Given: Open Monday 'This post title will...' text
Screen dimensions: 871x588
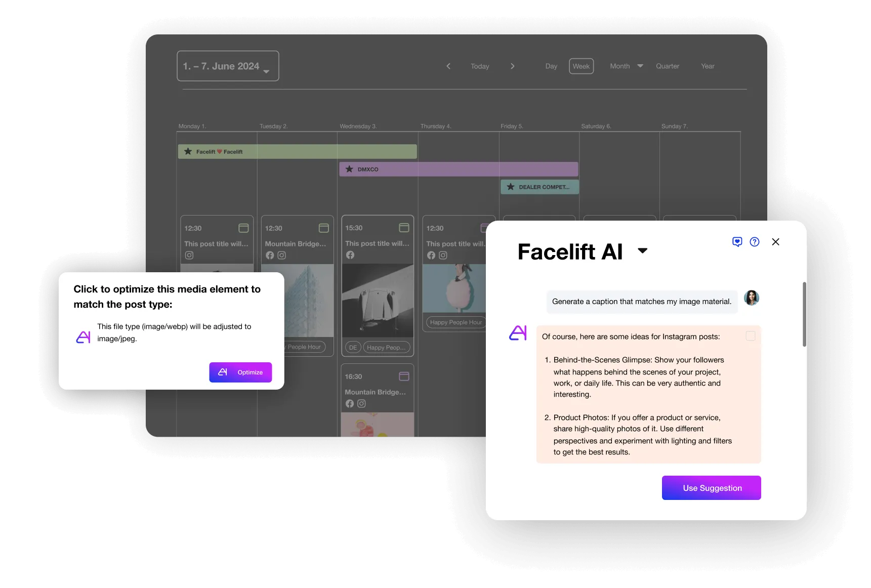Looking at the screenshot, I should tap(216, 244).
